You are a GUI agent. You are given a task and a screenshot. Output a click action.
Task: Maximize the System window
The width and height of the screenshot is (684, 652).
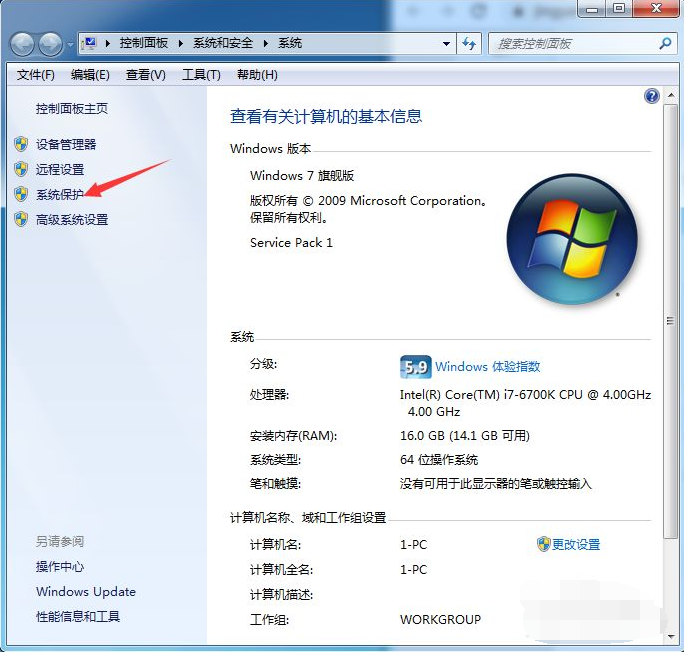click(x=619, y=9)
